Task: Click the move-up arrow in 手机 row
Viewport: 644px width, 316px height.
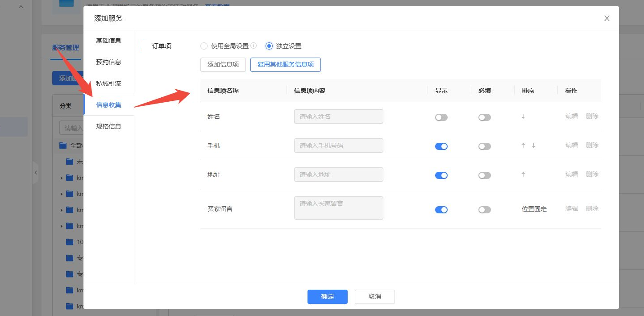Action: coord(523,146)
